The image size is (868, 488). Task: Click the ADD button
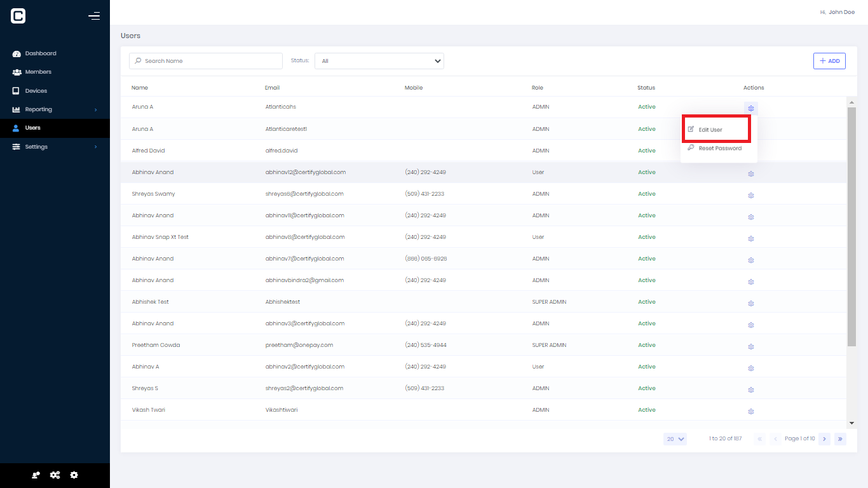coord(829,60)
